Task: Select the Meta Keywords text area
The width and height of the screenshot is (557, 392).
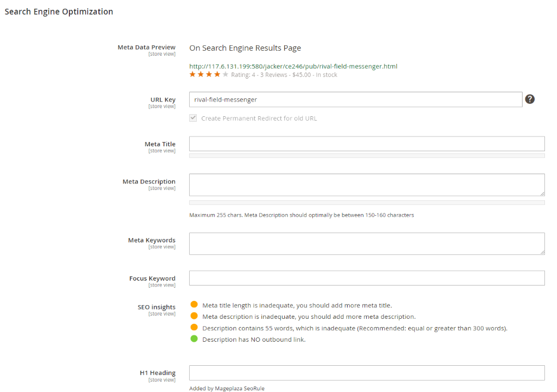Action: [367, 243]
